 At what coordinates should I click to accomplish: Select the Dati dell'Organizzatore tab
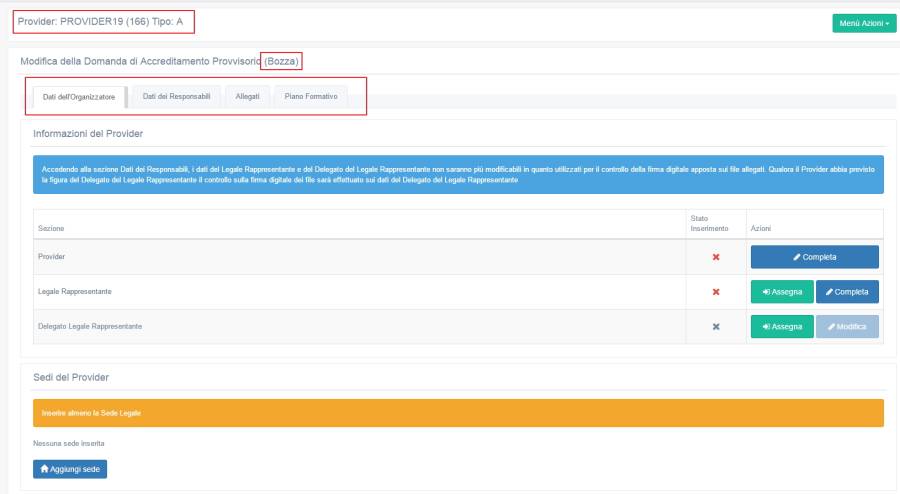click(79, 97)
